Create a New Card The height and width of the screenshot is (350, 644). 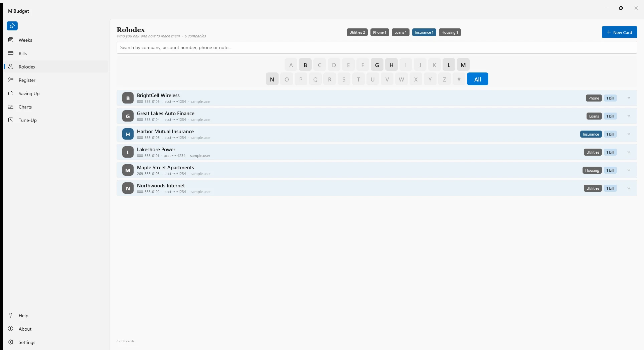click(x=619, y=32)
